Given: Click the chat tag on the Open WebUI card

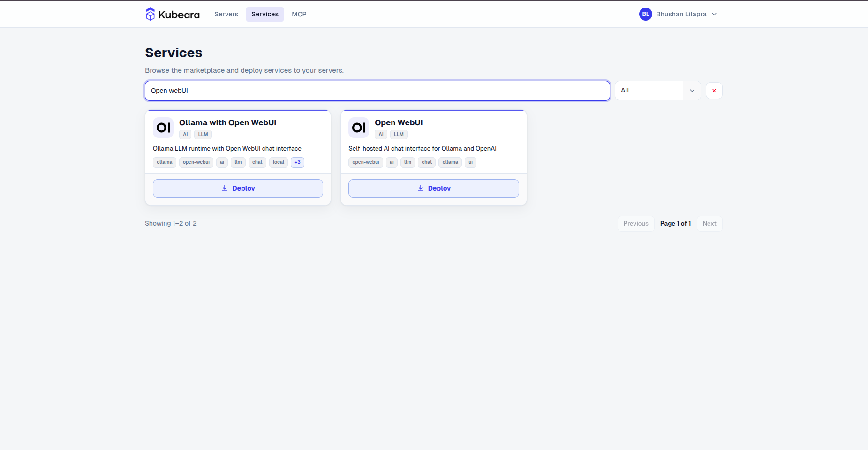Looking at the screenshot, I should click(x=427, y=162).
